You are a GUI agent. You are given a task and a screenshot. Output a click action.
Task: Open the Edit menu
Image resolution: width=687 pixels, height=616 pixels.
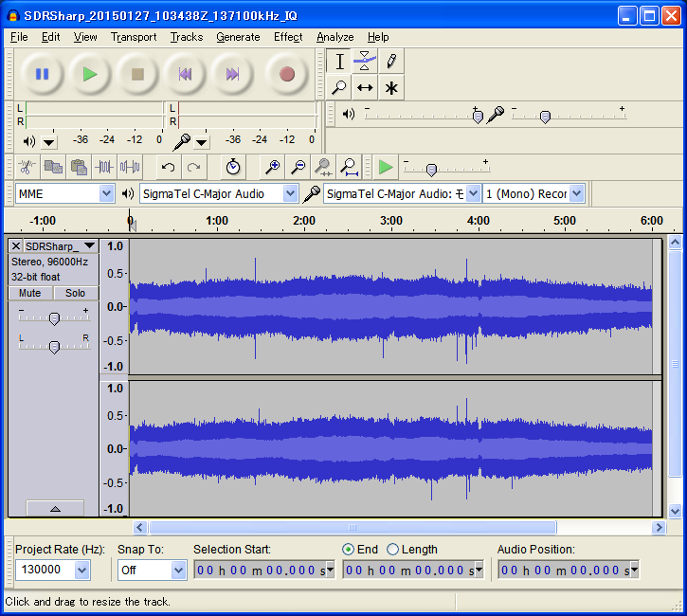51,37
